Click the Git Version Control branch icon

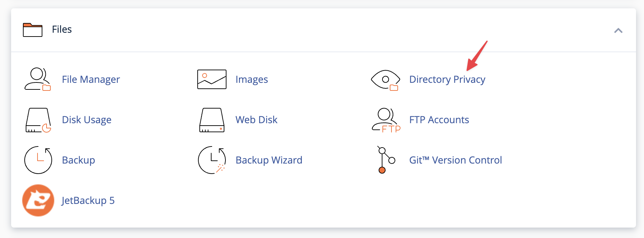(386, 160)
